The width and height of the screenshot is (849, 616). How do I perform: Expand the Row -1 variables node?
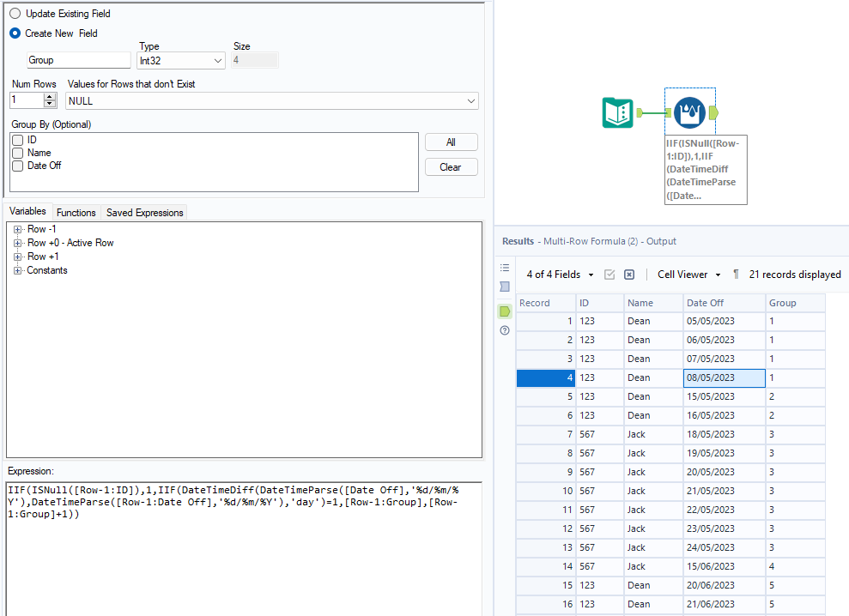[x=18, y=229]
